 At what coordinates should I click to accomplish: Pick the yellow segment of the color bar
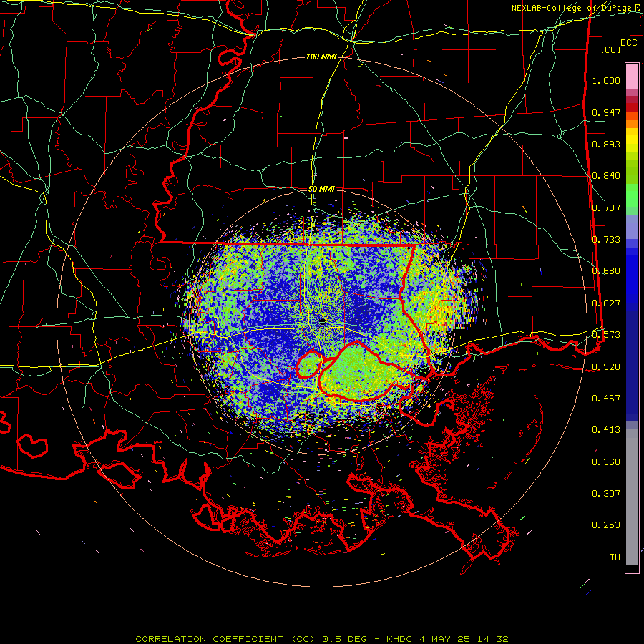[632, 141]
